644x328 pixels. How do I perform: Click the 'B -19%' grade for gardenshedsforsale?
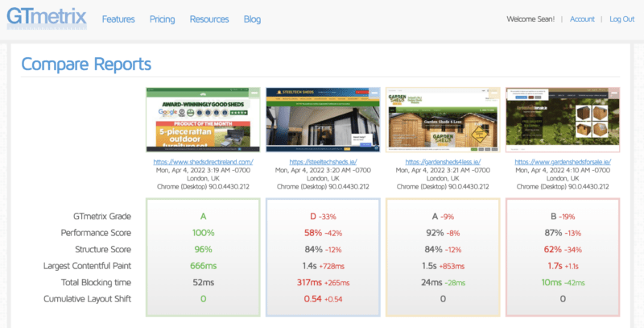tap(563, 216)
